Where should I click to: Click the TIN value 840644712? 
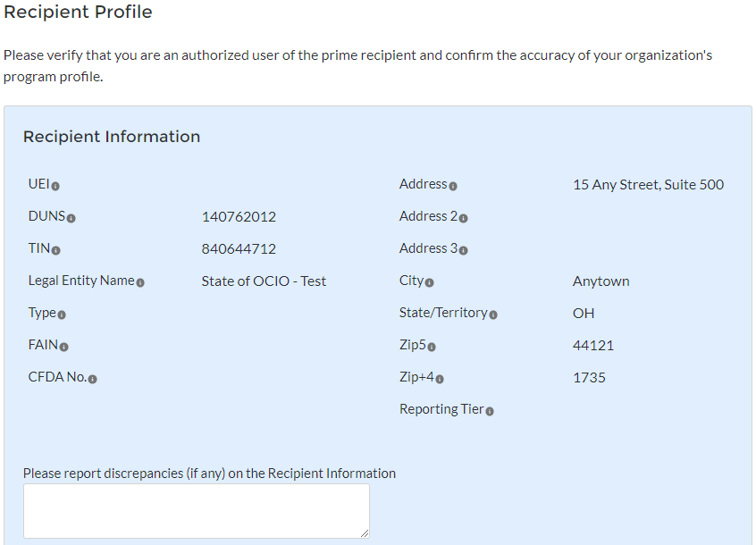pos(239,249)
